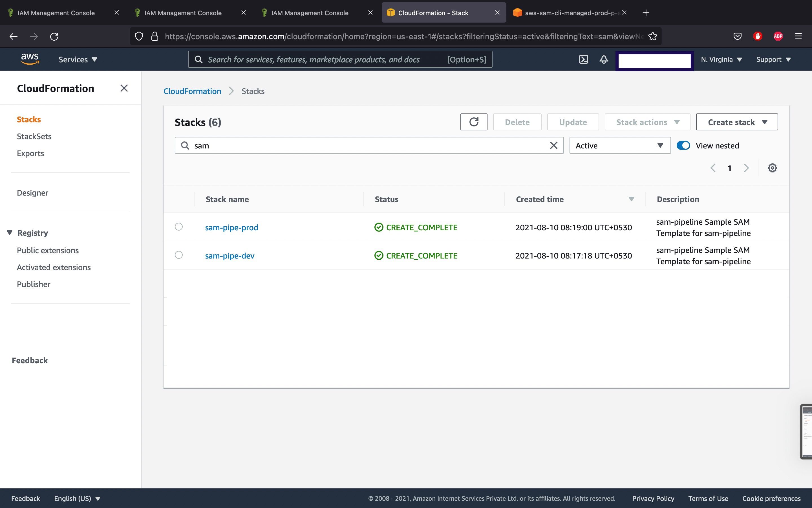The width and height of the screenshot is (812, 508).
Task: Reload the page in browser
Action: pyautogui.click(x=54, y=36)
